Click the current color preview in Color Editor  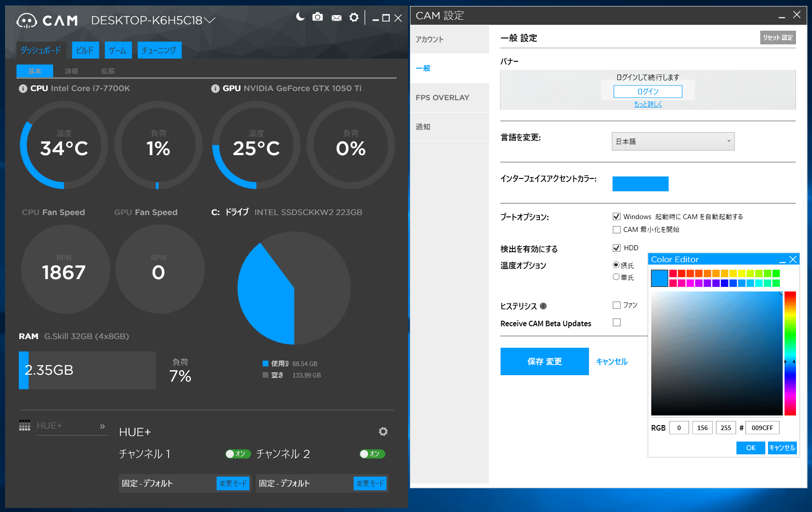click(659, 278)
